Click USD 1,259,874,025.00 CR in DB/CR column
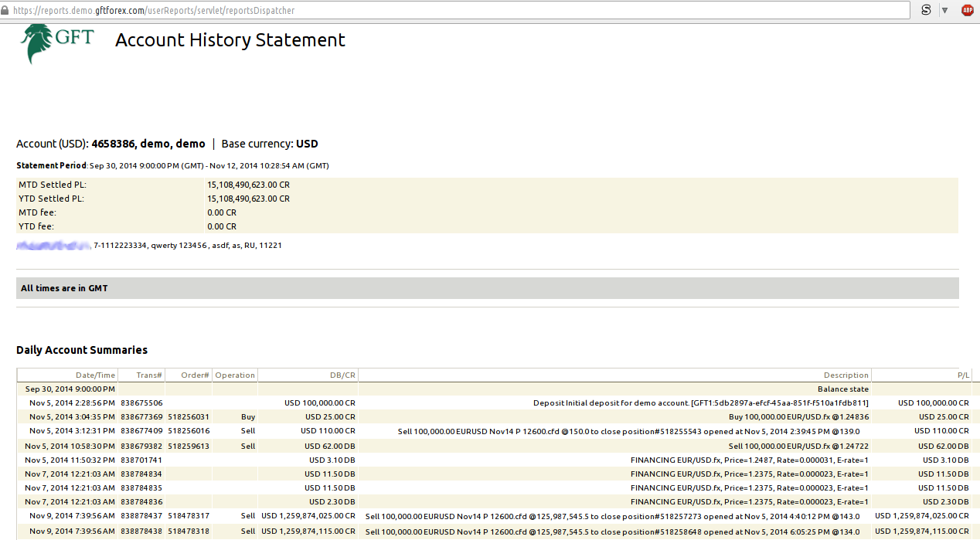The image size is (980, 540). pyautogui.click(x=308, y=516)
